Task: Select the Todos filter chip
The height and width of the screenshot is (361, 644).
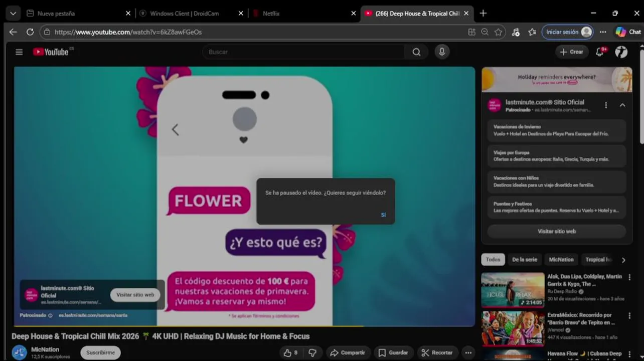Action: [493, 259]
